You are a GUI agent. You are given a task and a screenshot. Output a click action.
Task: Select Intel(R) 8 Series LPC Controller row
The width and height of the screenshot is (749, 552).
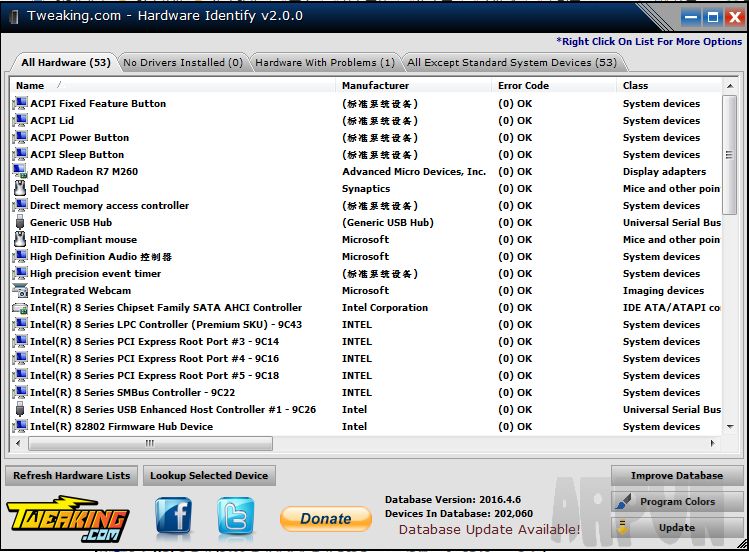[x=366, y=325]
